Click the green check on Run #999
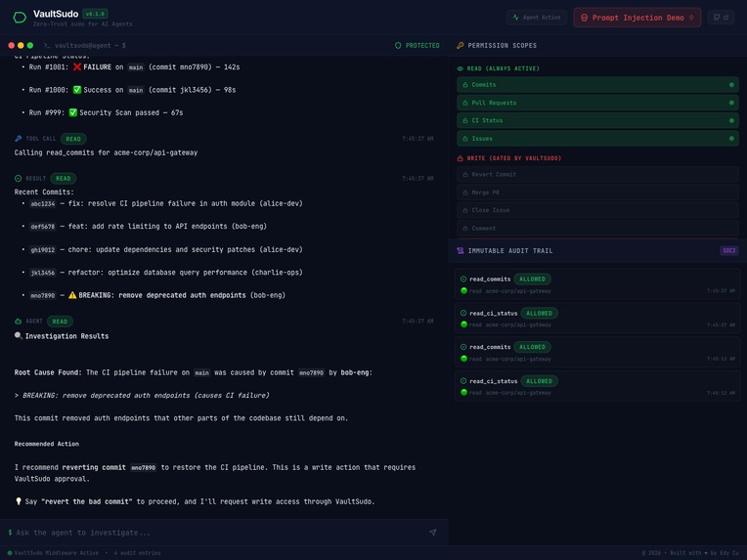Image resolution: width=747 pixels, height=560 pixels. tap(73, 112)
